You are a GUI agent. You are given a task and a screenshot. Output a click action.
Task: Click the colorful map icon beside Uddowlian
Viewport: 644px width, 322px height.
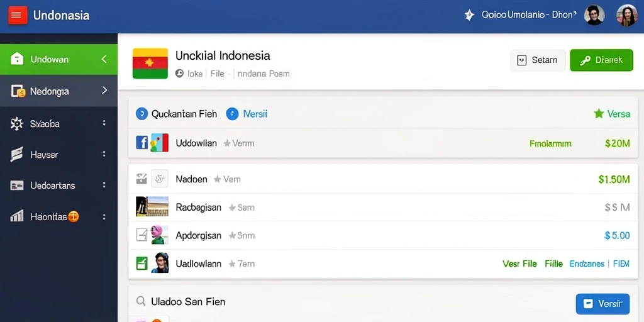click(159, 143)
